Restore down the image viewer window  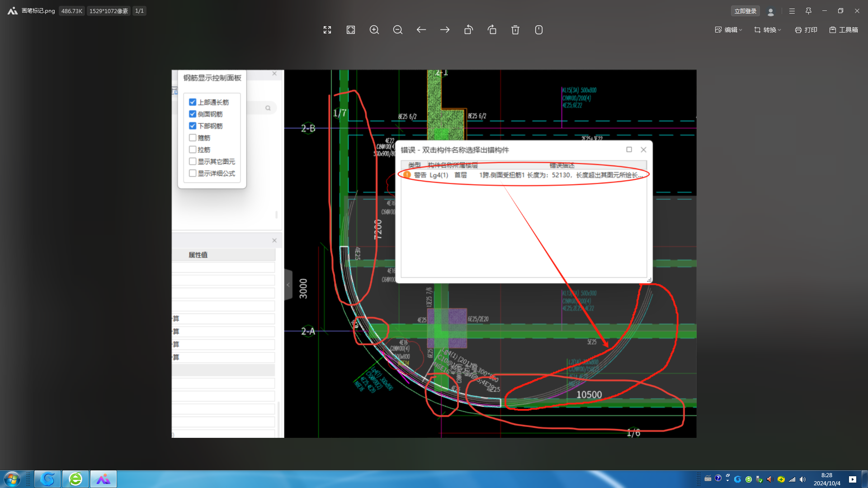click(x=840, y=11)
